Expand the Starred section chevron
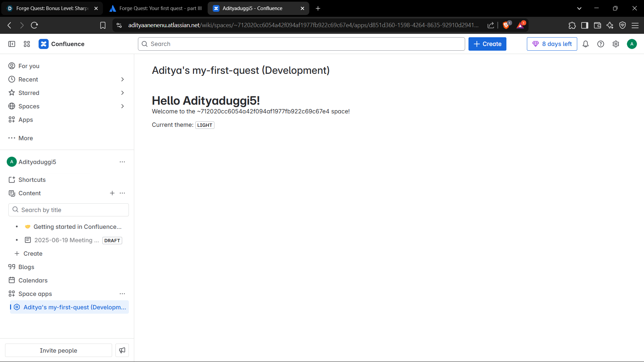 pos(122,93)
